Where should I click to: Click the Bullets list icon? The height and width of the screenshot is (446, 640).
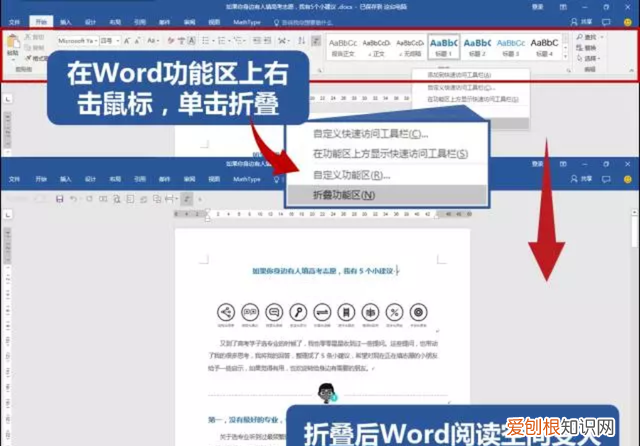click(x=207, y=41)
